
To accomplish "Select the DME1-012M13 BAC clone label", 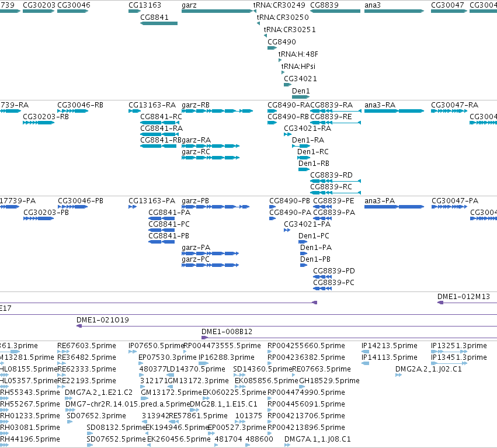I will (x=464, y=297).
